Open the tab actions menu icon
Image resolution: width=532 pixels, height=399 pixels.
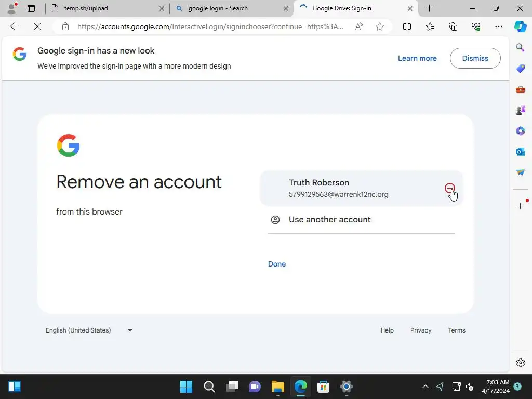[31, 8]
